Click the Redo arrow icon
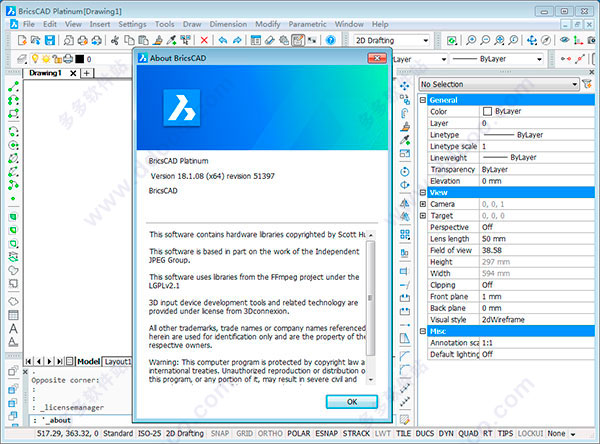Image resolution: width=600 pixels, height=444 pixels. point(237,40)
